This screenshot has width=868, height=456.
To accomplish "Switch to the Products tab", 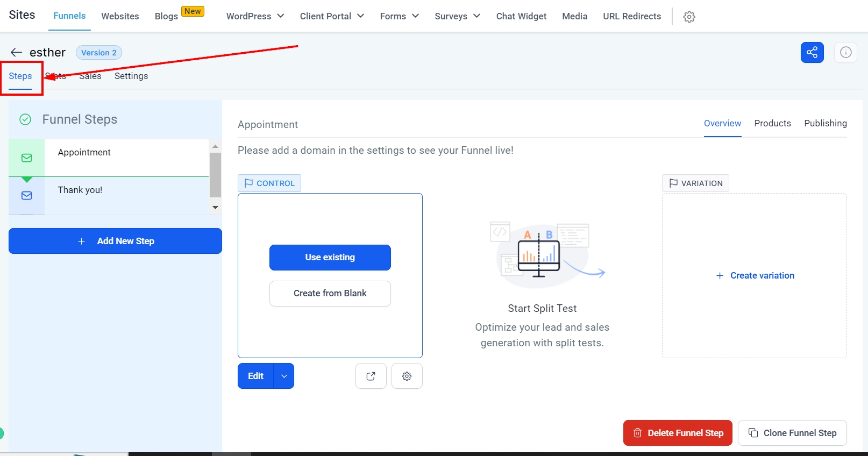I will 772,123.
